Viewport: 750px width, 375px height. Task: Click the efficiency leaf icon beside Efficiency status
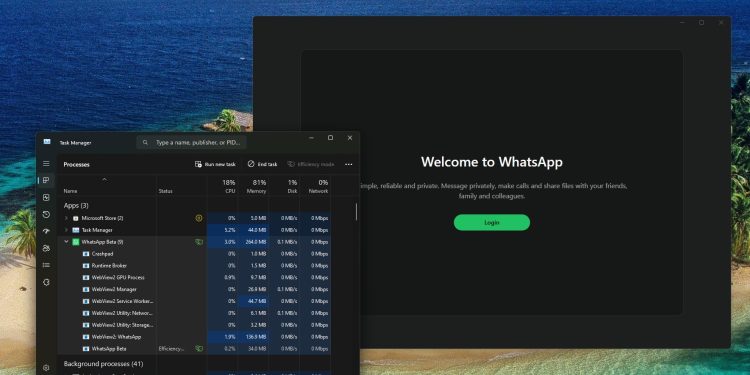point(199,349)
